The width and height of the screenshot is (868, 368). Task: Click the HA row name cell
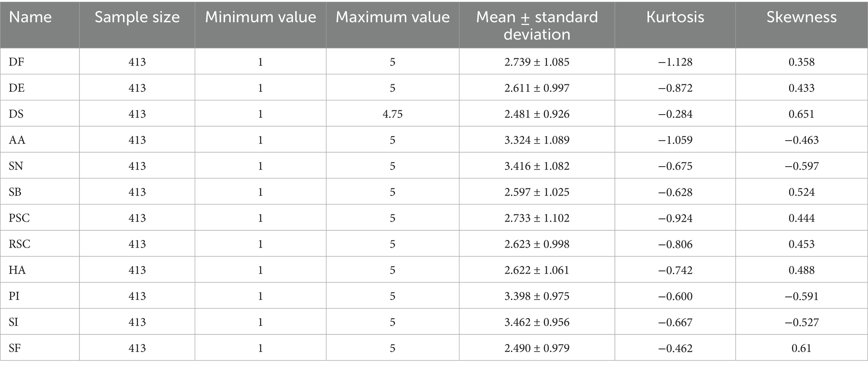17,270
